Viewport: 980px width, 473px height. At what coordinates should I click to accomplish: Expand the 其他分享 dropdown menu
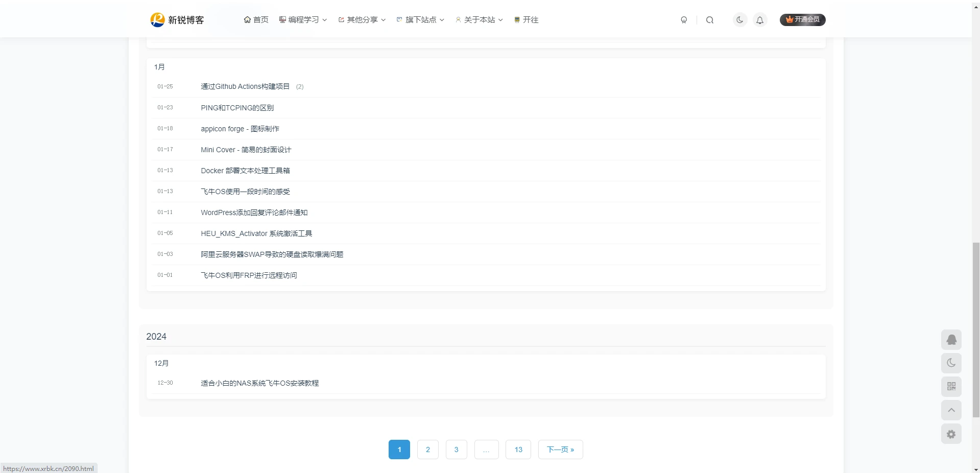[362, 20]
